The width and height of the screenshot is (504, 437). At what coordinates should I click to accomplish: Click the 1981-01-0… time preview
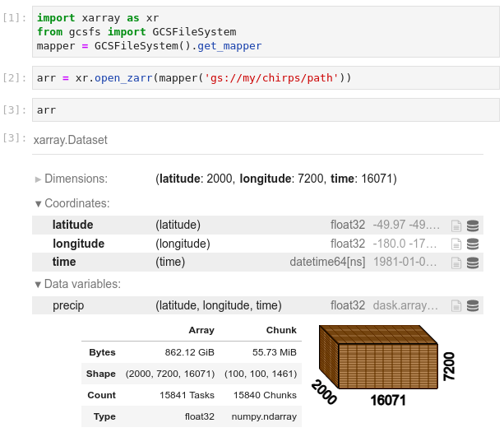coord(405,262)
